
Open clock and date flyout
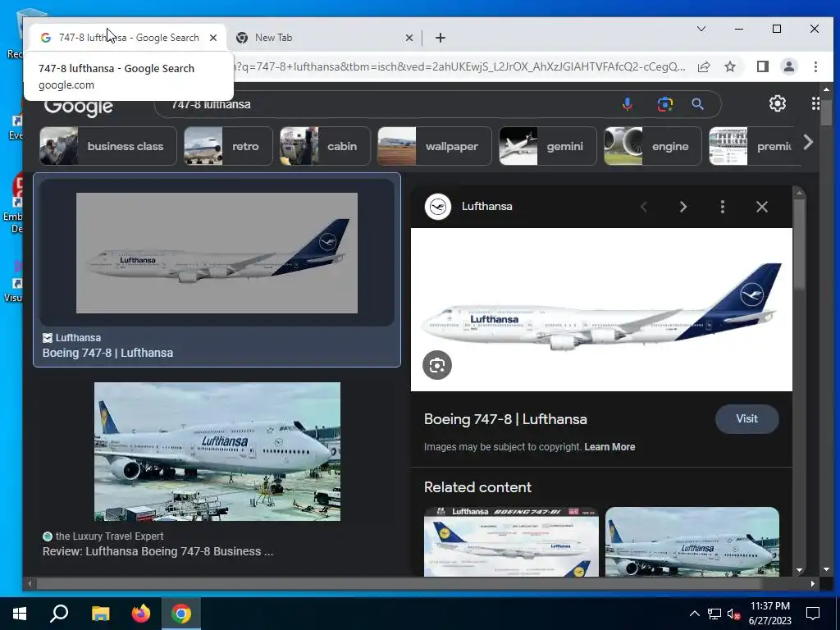click(x=769, y=614)
